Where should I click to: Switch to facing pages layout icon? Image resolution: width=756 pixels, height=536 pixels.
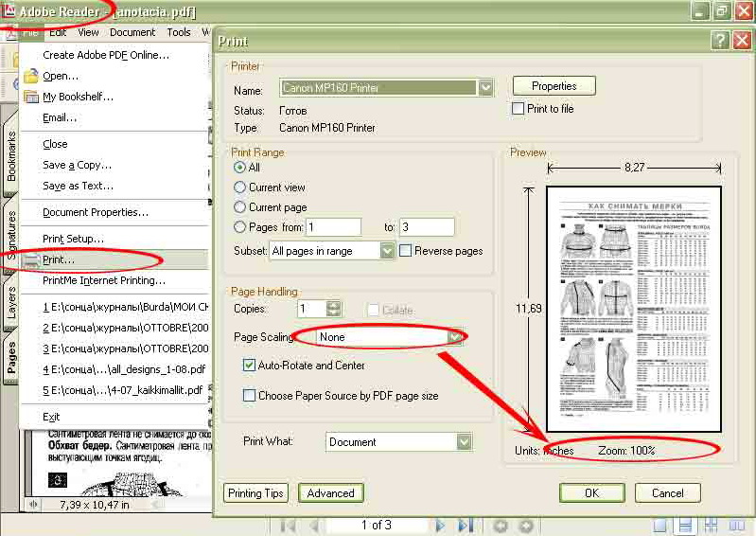[x=736, y=526]
